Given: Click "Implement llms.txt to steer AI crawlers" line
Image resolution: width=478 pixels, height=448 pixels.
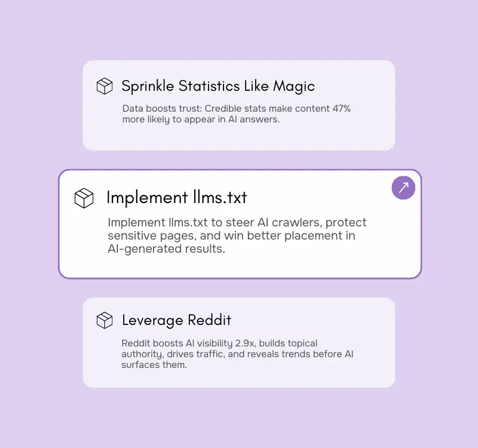Looking at the screenshot, I should point(237,222).
